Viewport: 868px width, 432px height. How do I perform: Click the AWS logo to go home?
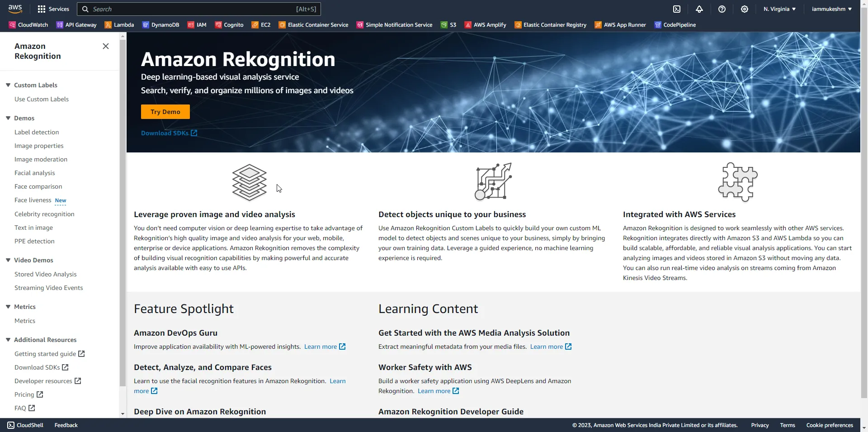click(15, 9)
